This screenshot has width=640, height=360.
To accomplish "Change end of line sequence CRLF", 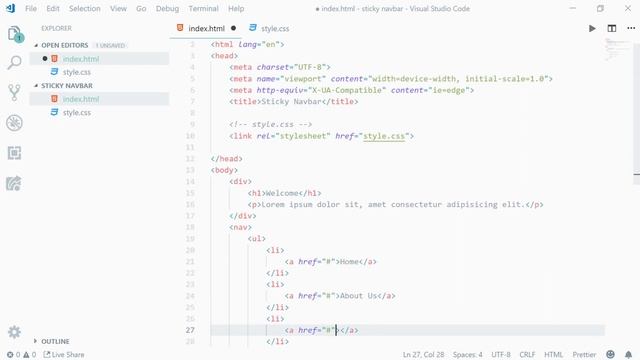I will click(527, 355).
